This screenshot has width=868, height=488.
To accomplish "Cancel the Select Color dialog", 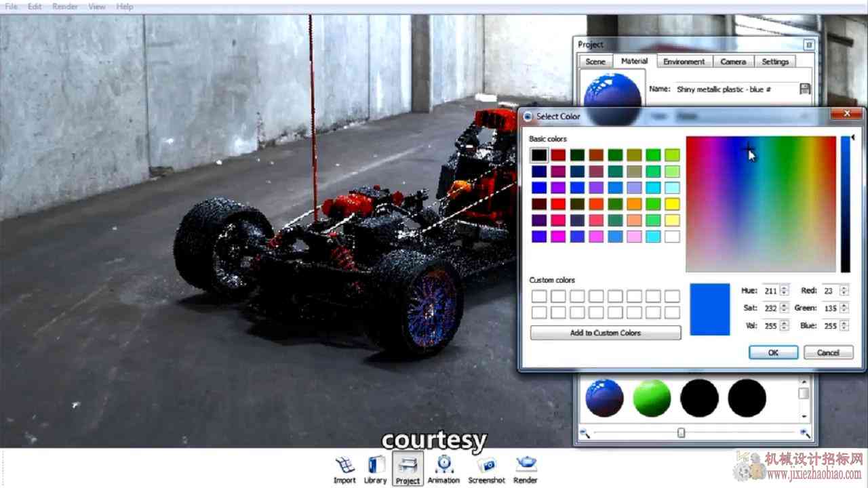I will click(x=828, y=352).
